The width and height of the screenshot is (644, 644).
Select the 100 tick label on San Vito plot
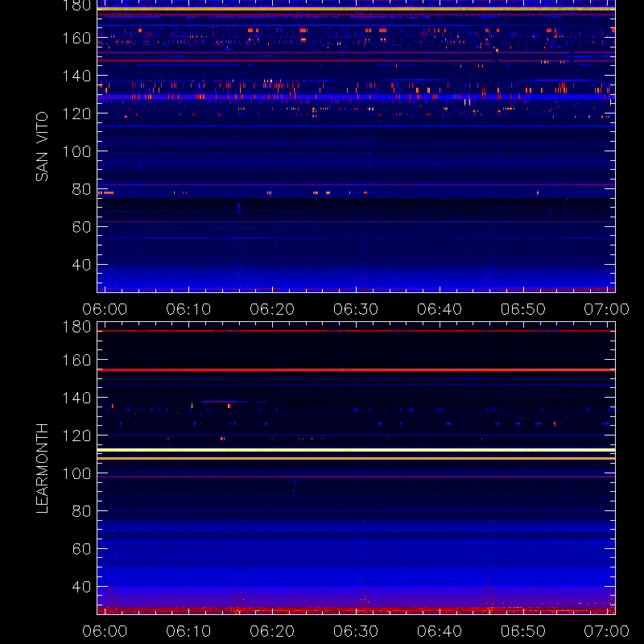(76, 151)
